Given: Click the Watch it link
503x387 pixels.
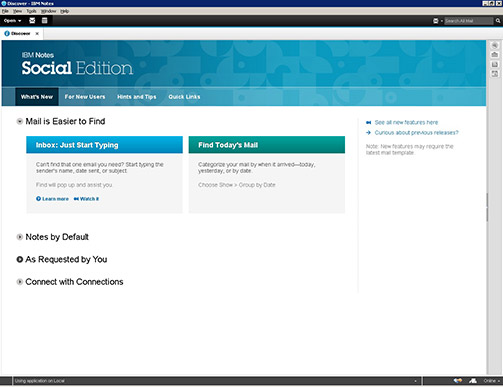Looking at the screenshot, I should pyautogui.click(x=86, y=199).
